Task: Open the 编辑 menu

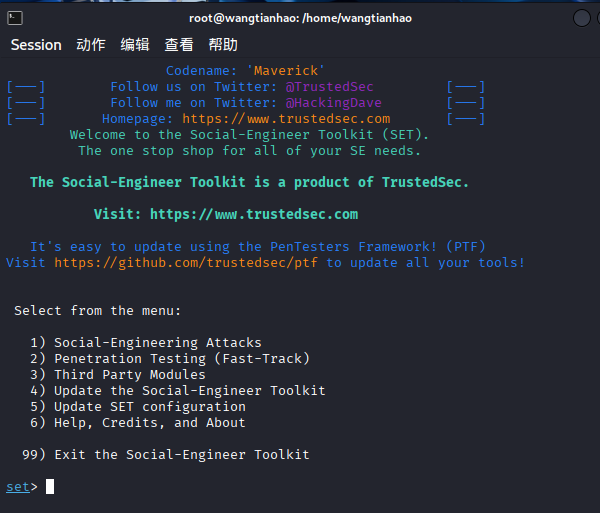Action: (135, 45)
